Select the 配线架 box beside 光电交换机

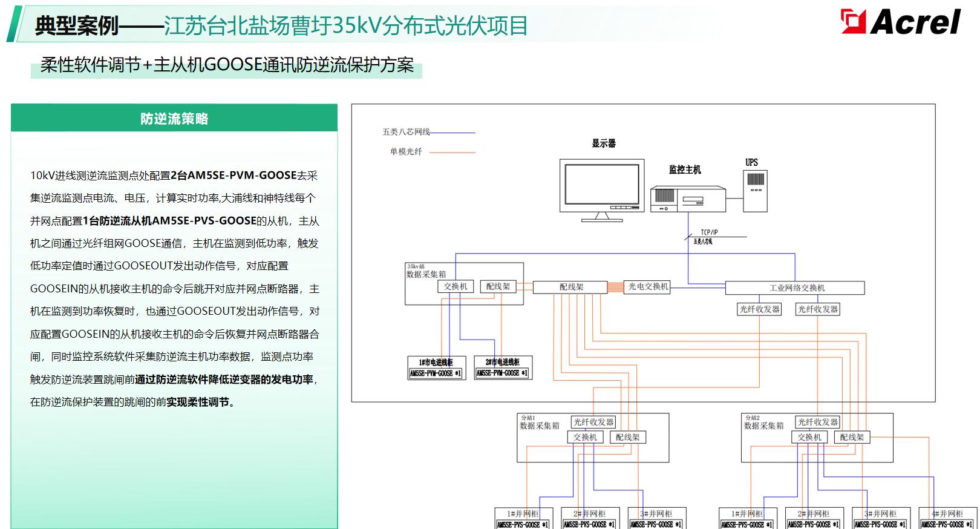pyautogui.click(x=570, y=287)
